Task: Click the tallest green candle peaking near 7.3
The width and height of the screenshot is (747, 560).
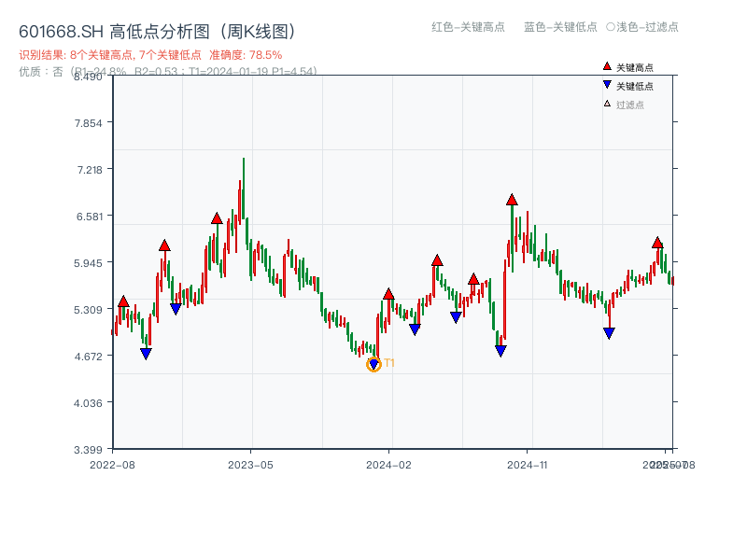Action: [x=244, y=189]
